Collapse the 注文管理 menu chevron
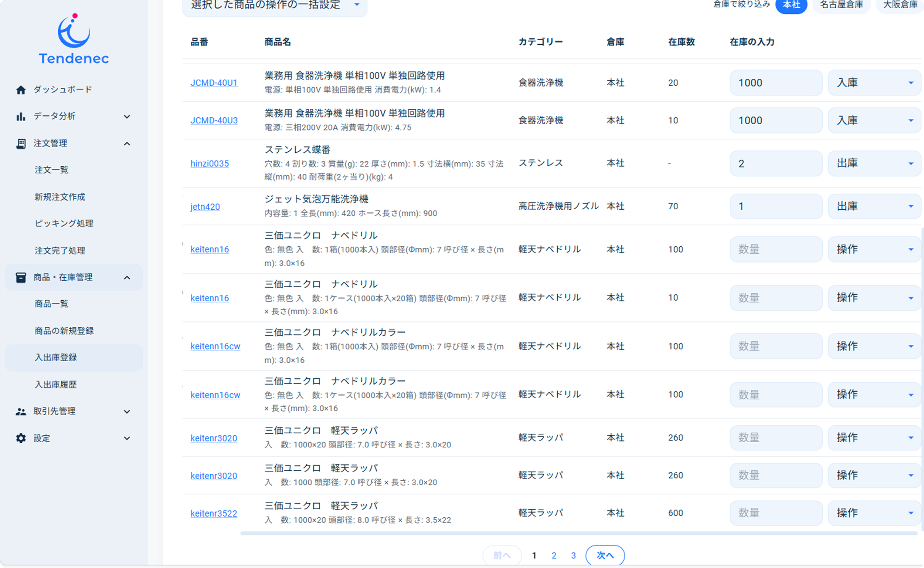 [x=127, y=143]
